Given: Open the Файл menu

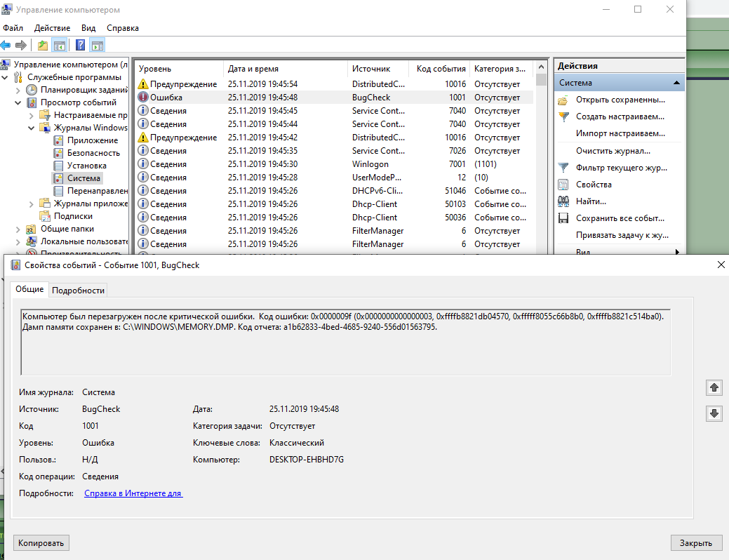Looking at the screenshot, I should click(x=13, y=28).
